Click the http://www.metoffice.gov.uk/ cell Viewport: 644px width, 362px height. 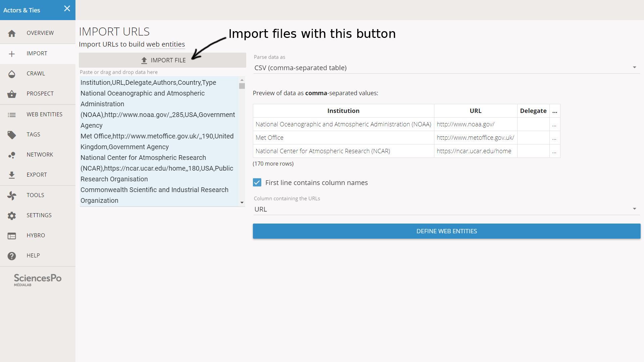click(475, 138)
